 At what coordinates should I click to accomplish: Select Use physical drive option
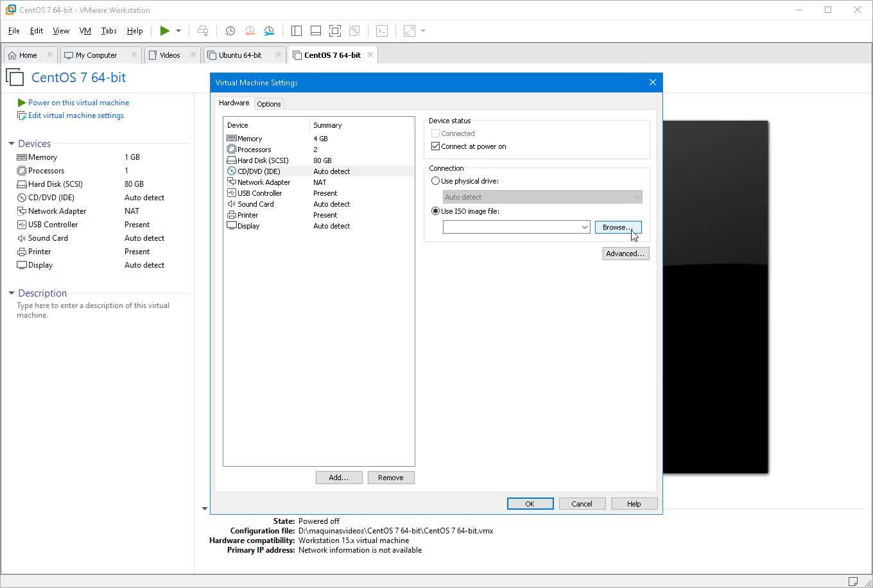[436, 181]
